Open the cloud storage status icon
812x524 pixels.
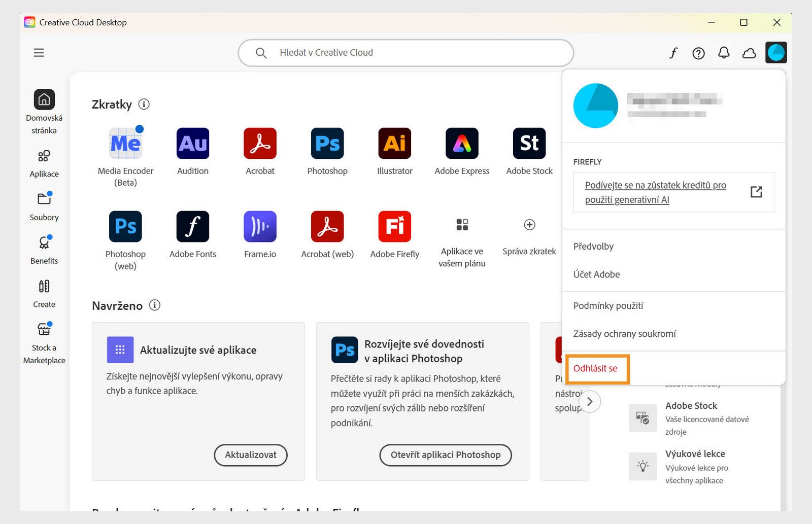[x=750, y=52]
